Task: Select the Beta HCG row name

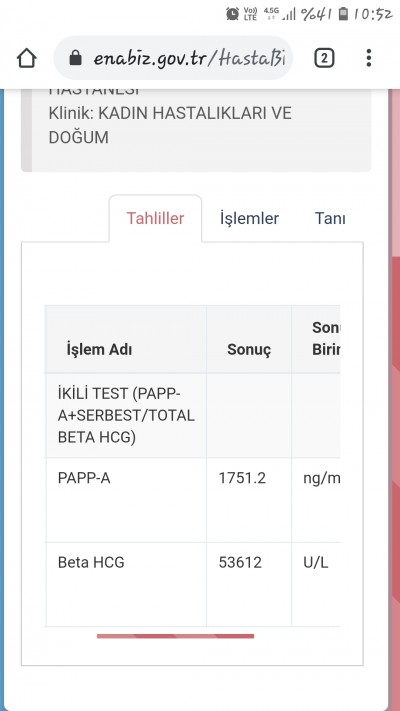Action: pos(91,563)
